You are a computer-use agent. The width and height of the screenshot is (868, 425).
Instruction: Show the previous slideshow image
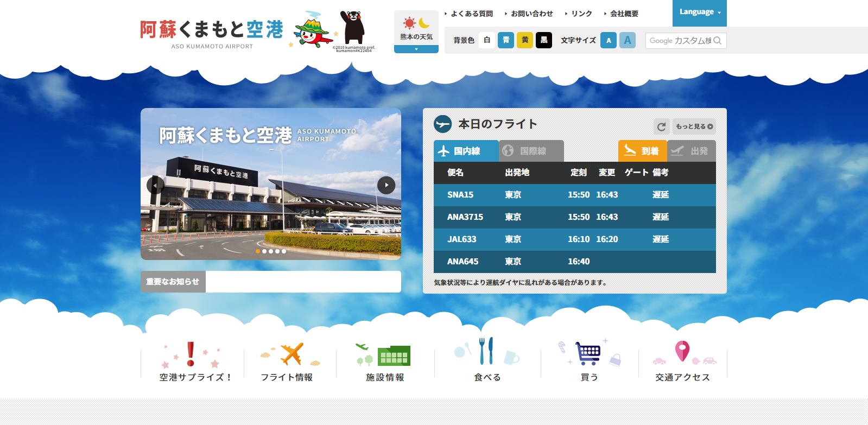click(x=155, y=185)
